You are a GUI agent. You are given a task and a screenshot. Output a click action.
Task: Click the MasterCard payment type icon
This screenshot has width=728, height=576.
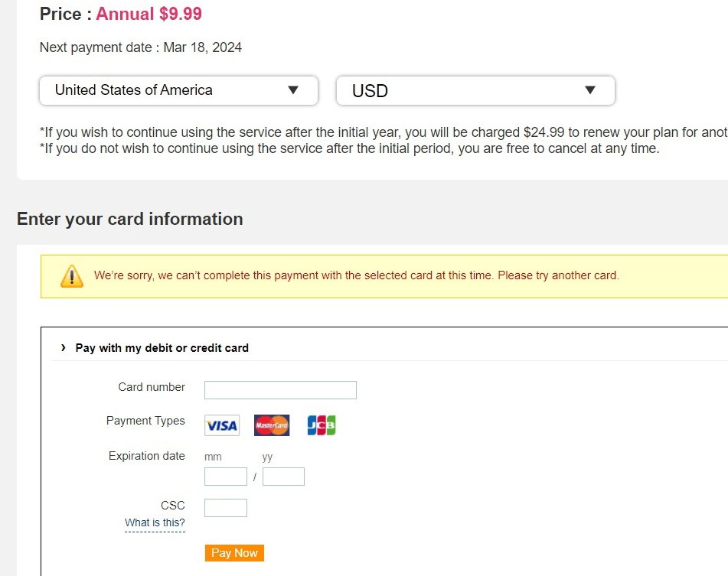tap(272, 425)
